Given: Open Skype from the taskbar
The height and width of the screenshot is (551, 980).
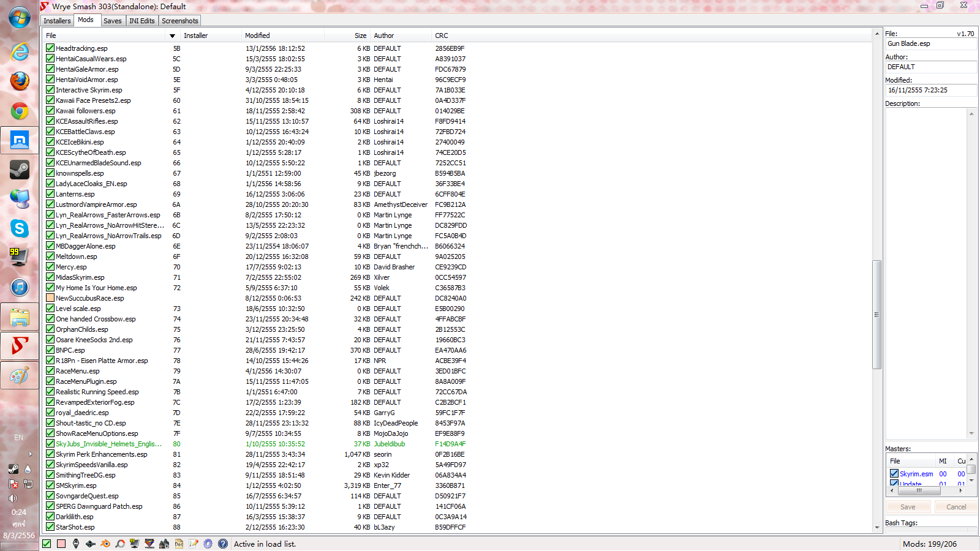Looking at the screenshot, I should tap(20, 228).
